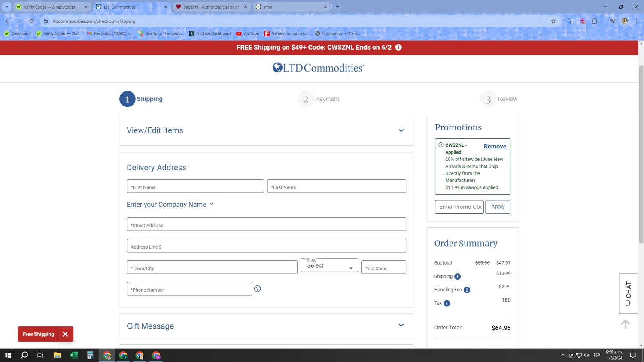Open Information - The G... bookmark
Screen dimensions: 644x362
(337, 33)
